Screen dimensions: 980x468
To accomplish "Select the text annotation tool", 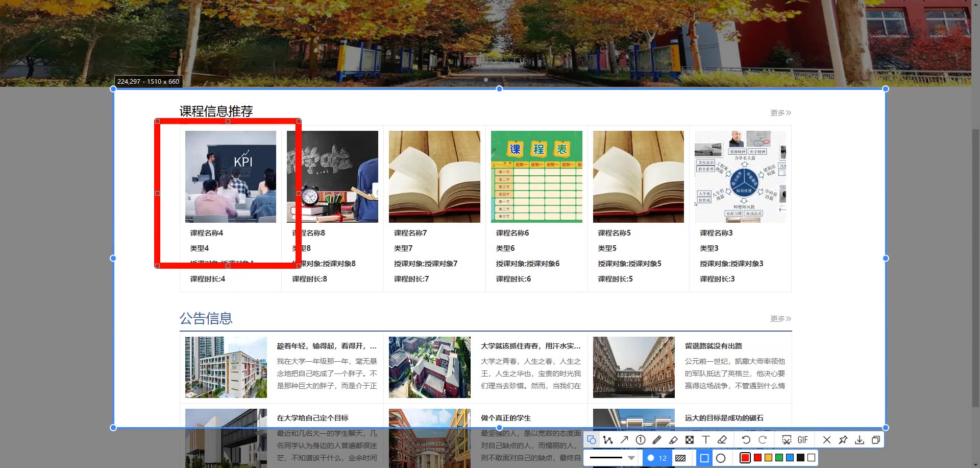I will tap(706, 440).
